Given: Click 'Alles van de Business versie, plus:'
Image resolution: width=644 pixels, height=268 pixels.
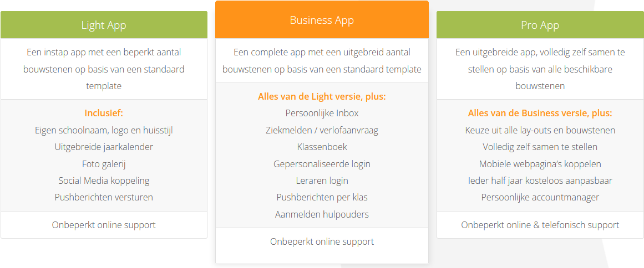Looking at the screenshot, I should click(x=540, y=113).
